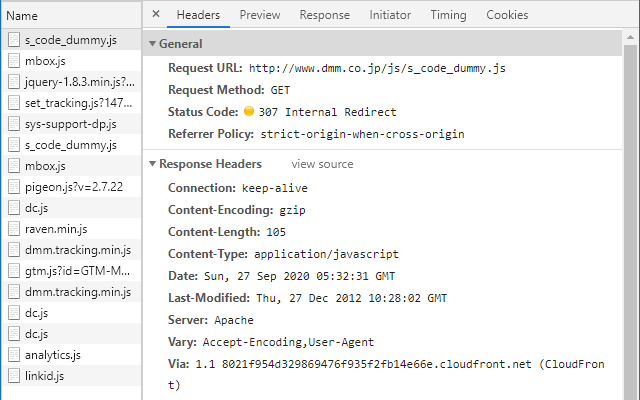Close the request details panel
The height and width of the screenshot is (400, 640).
[156, 15]
